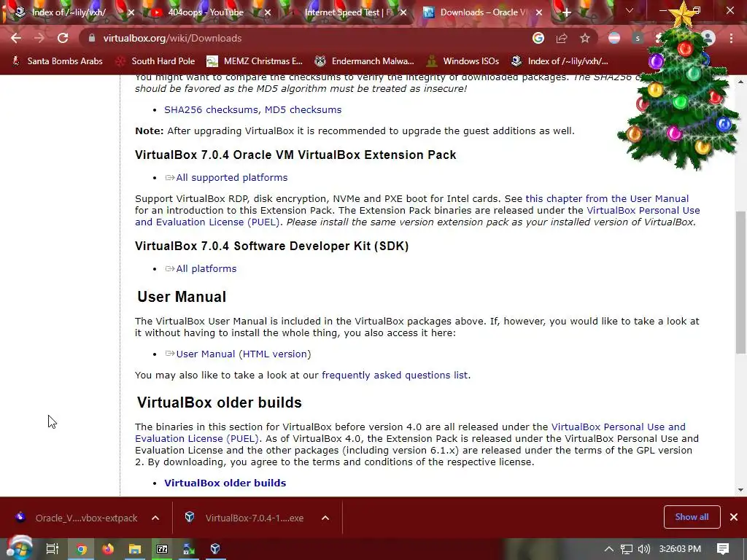This screenshot has height=560, width=747.
Task: Open the notification action center icon
Action: pos(723,549)
